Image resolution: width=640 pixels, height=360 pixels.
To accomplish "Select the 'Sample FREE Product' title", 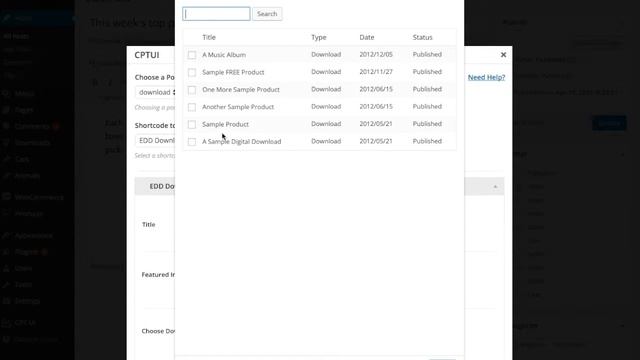I will pyautogui.click(x=233, y=72).
